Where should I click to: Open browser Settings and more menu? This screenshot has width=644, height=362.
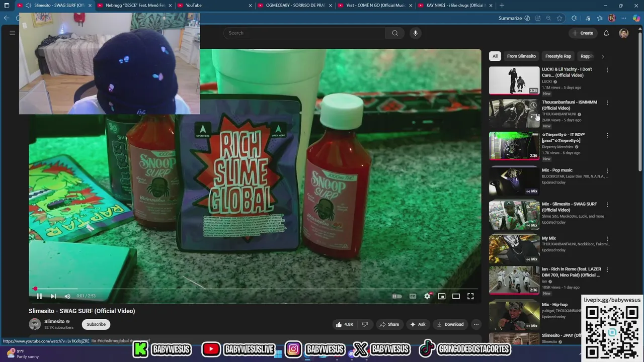[x=624, y=19]
